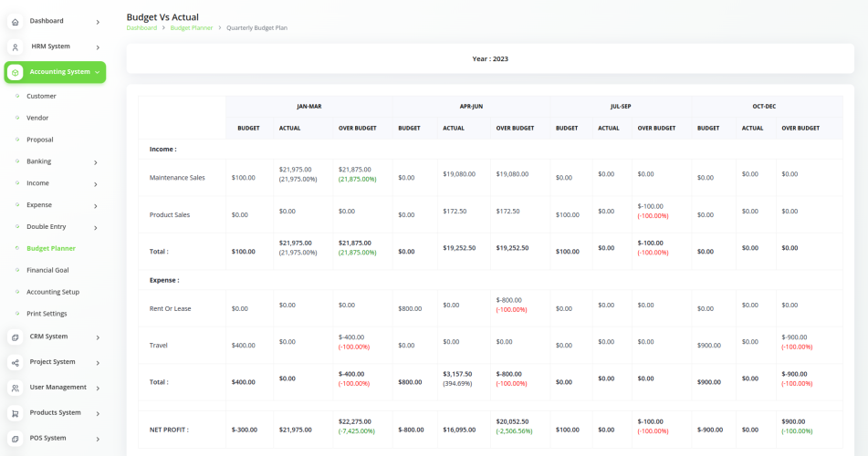Click the HRM System person icon

pyautogui.click(x=16, y=47)
